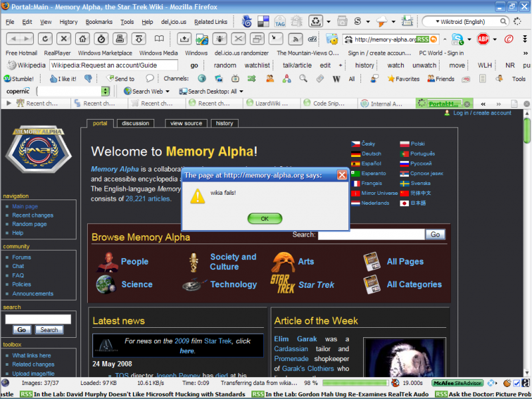The width and height of the screenshot is (532, 399).
Task: Click the Arts mask icon
Action: pos(283,261)
